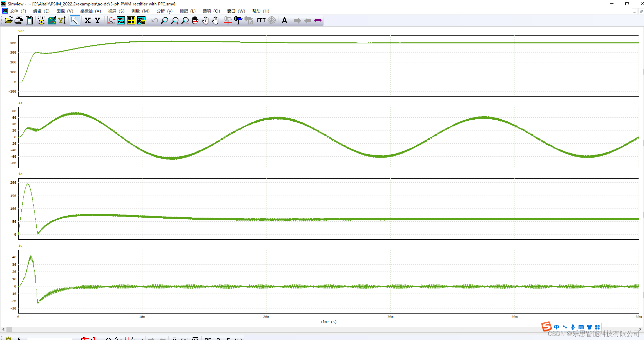Viewport: 644px width, 340px height.
Task: Click the grey clock time-domain icon
Action: point(272,20)
